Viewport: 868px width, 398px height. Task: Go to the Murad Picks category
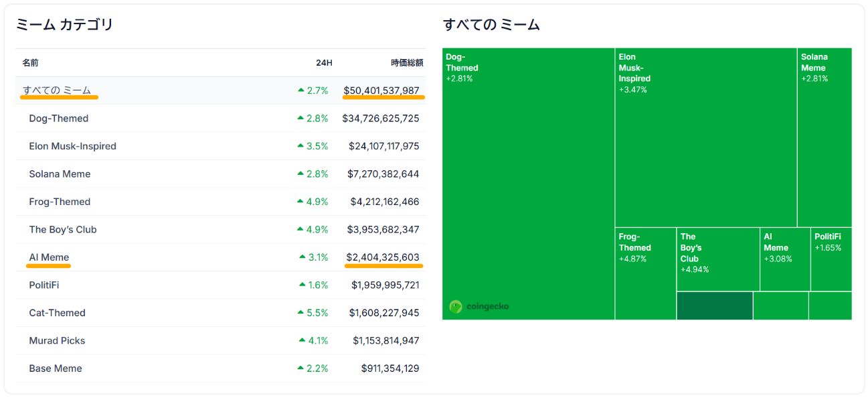58,340
